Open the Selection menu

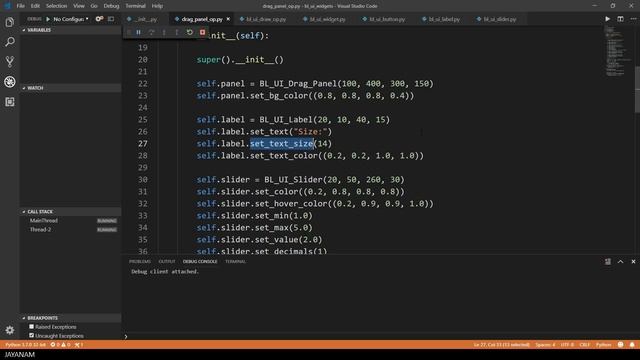tap(56, 6)
